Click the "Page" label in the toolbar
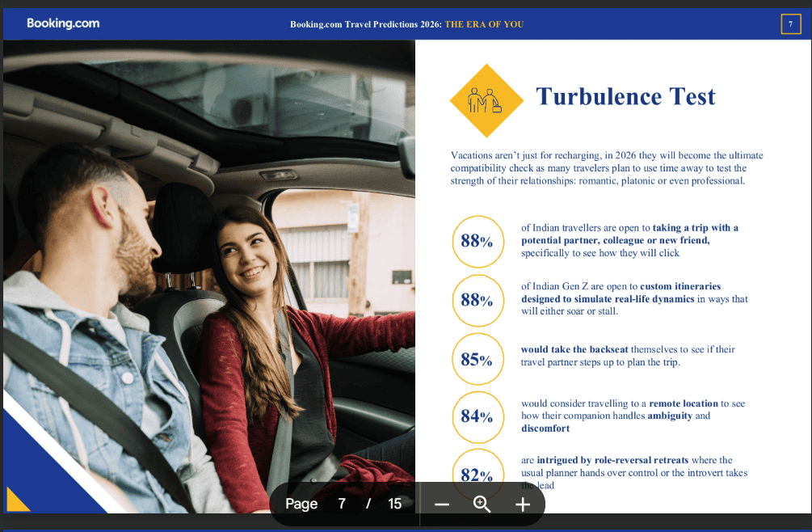Viewport: 812px width, 532px height. pos(301,504)
